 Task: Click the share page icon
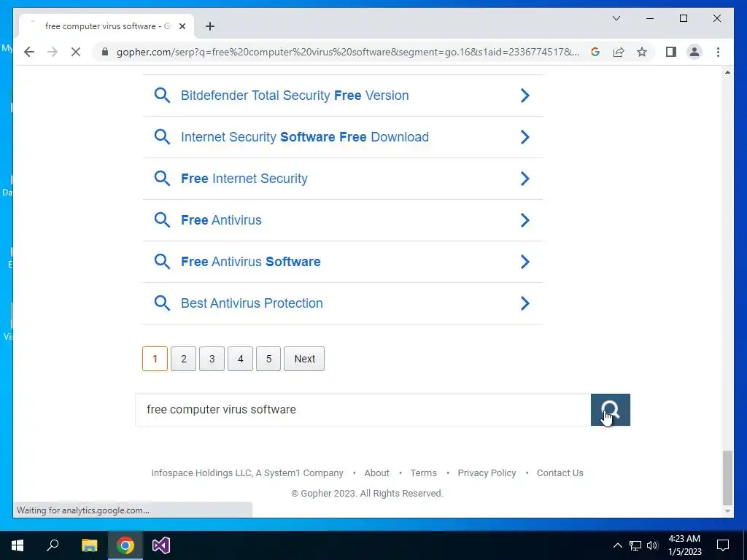click(x=619, y=52)
